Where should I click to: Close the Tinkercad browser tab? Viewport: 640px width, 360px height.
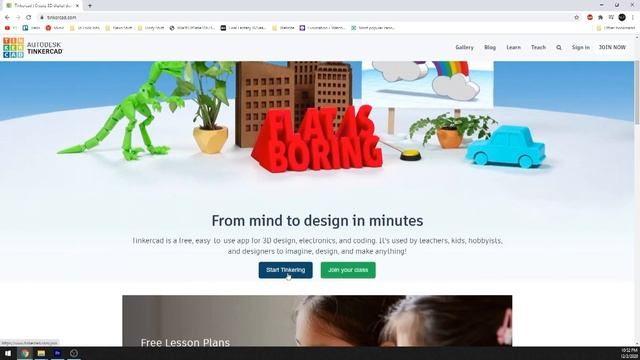pos(77,6)
